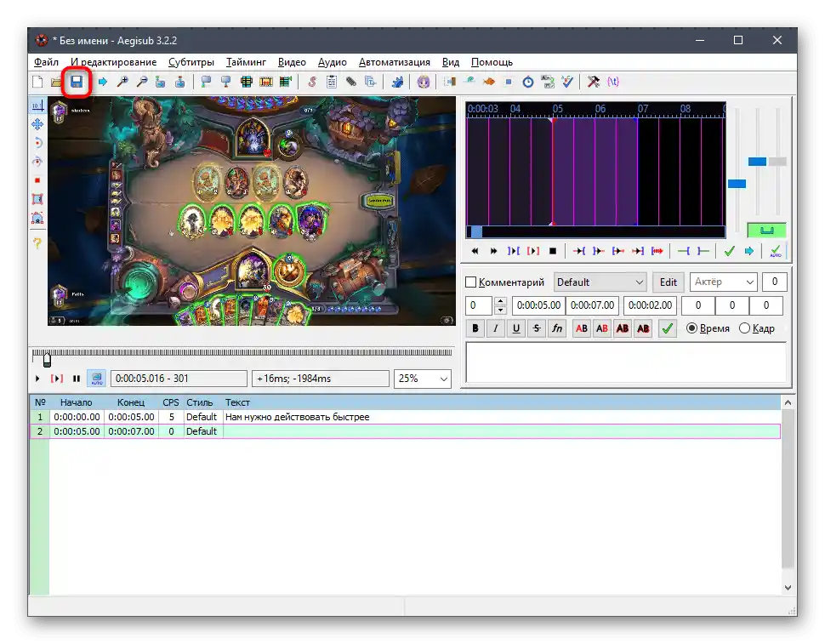Click the help question mark icon in left sidebar
825x644 pixels.
click(x=37, y=243)
